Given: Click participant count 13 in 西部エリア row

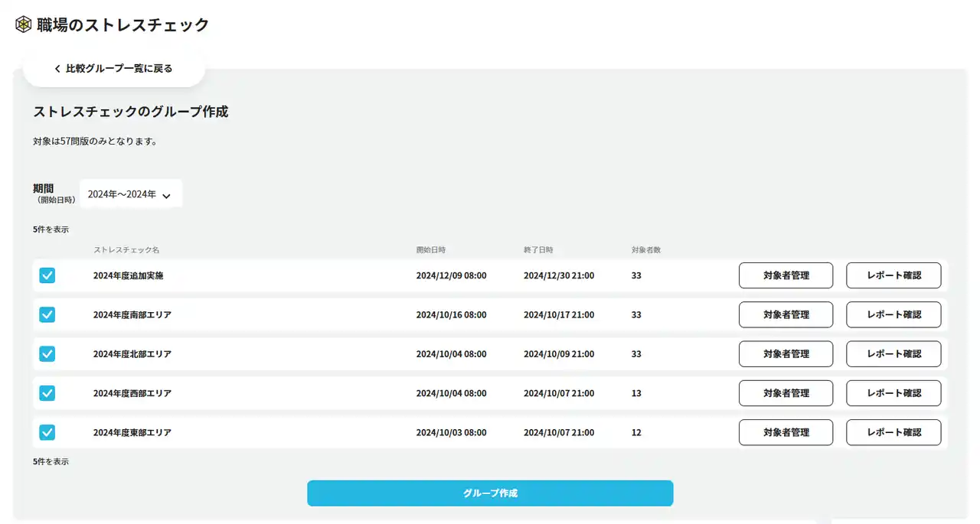Looking at the screenshot, I should [x=636, y=393].
